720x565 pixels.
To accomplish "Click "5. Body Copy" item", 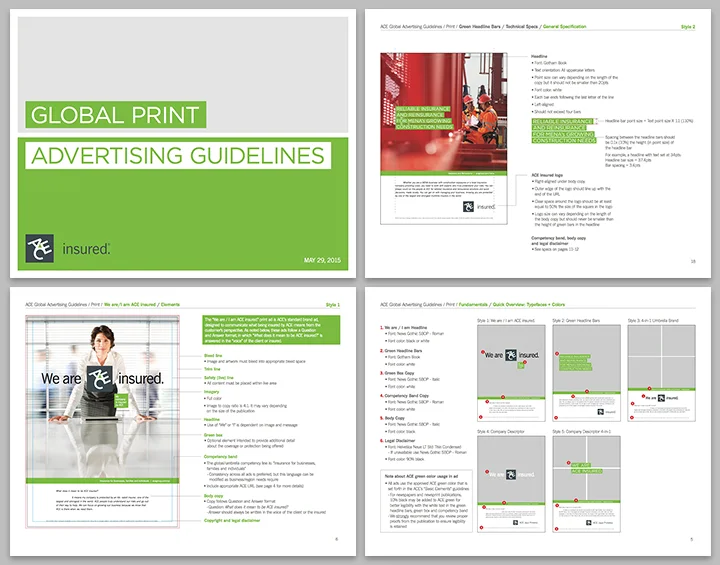I will (392, 418).
